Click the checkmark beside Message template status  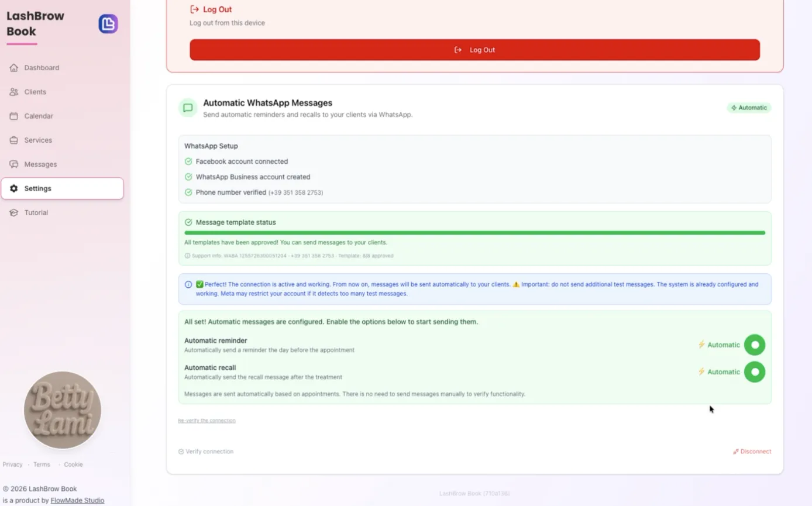point(188,222)
